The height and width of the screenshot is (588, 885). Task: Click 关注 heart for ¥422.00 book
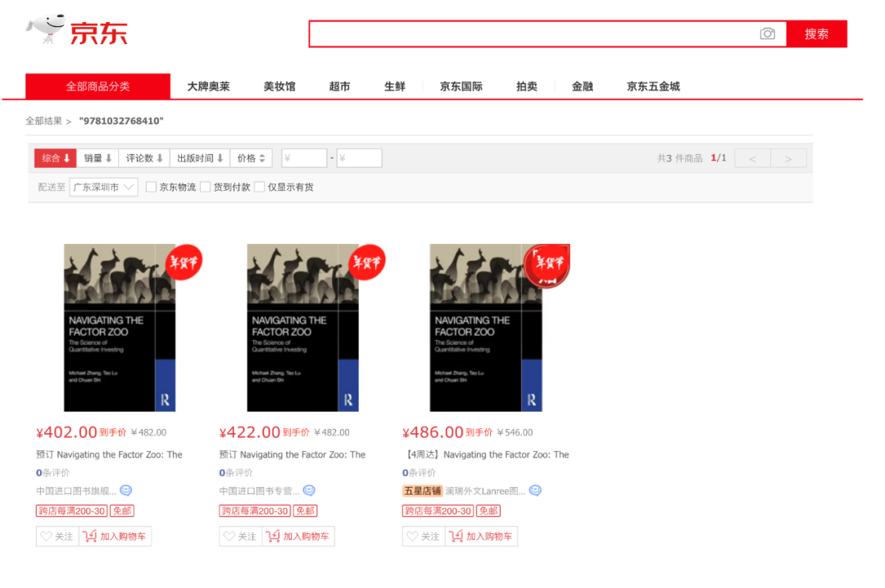240,536
